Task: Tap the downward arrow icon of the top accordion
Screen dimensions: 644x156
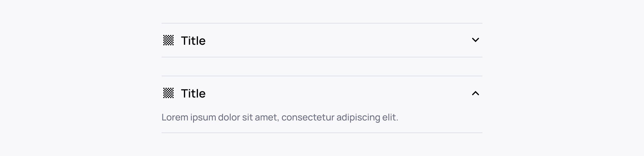Action: point(475,40)
